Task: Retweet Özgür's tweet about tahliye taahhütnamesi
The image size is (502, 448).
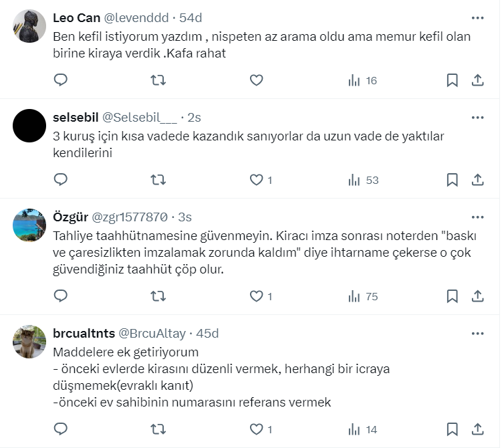Action: pyautogui.click(x=158, y=296)
